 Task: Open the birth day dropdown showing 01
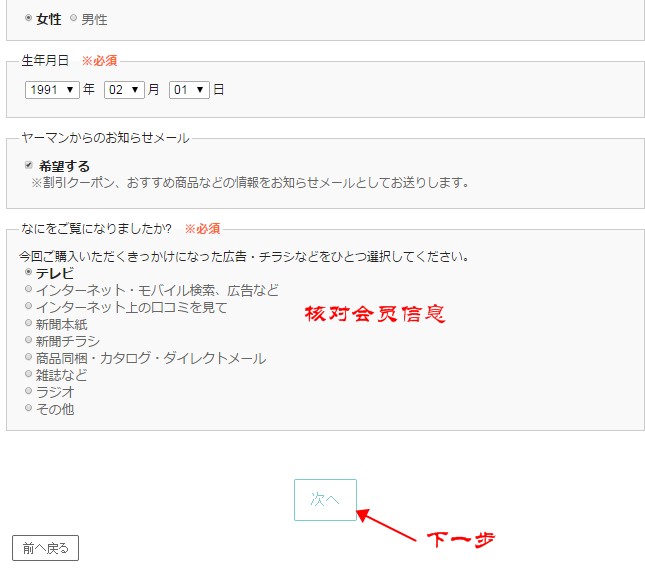click(188, 89)
